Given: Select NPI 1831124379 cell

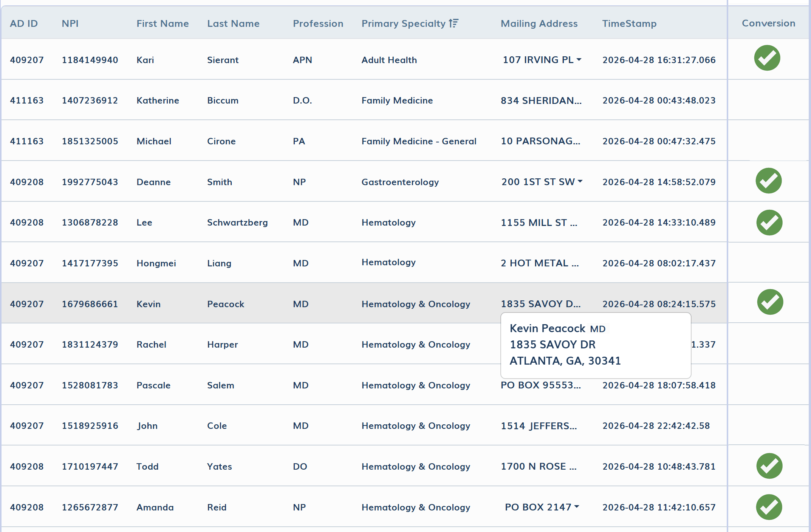Looking at the screenshot, I should click(x=90, y=344).
